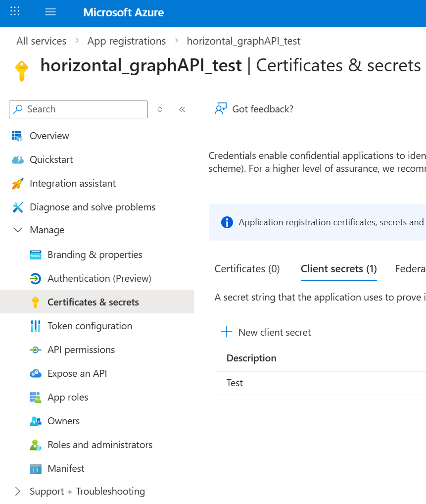Image resolution: width=426 pixels, height=504 pixels.
Task: Select Expose an API
Action: pos(78,373)
